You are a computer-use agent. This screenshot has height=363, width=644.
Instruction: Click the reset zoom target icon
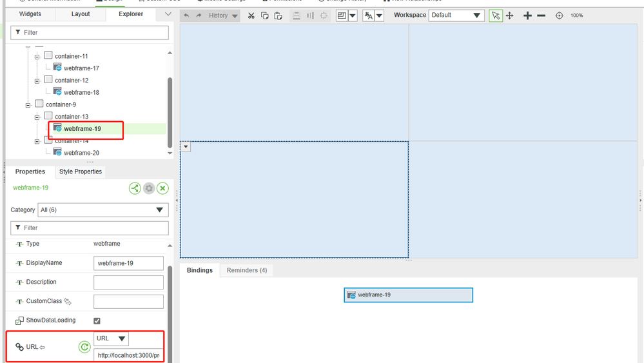tap(559, 15)
